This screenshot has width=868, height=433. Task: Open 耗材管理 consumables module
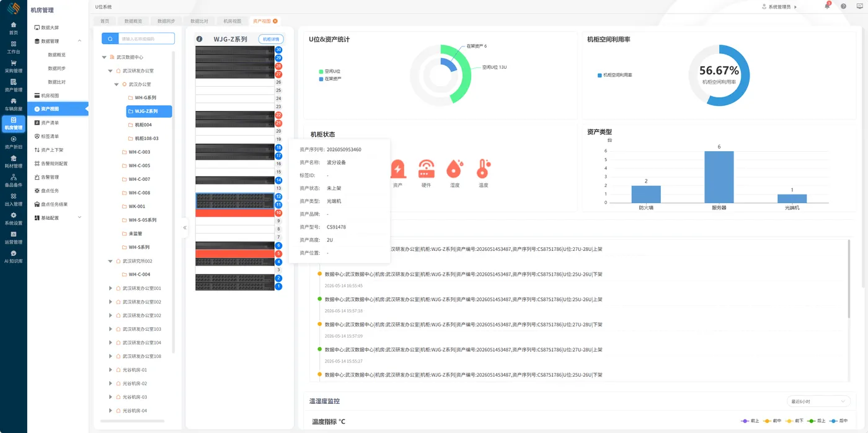(x=13, y=162)
